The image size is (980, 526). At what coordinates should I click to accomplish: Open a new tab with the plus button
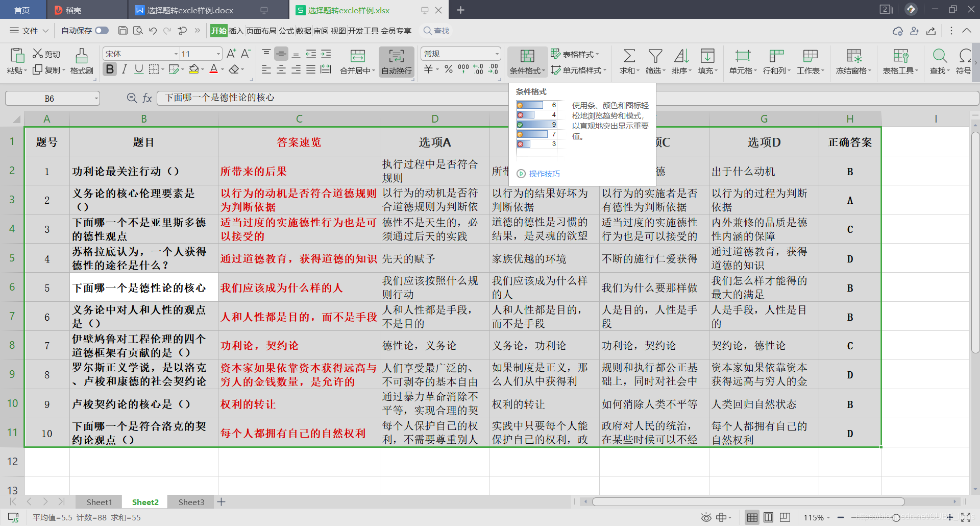[x=460, y=10]
